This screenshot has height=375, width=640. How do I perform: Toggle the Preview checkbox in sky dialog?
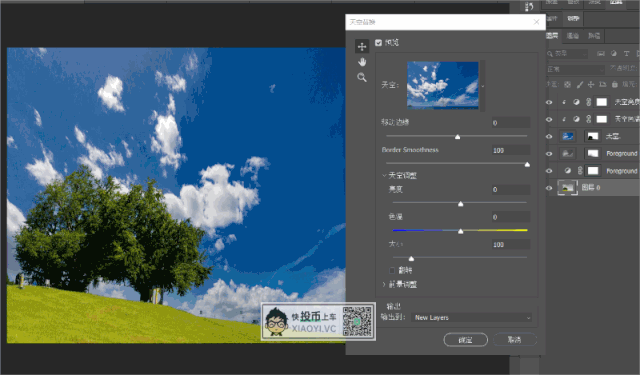tap(378, 42)
